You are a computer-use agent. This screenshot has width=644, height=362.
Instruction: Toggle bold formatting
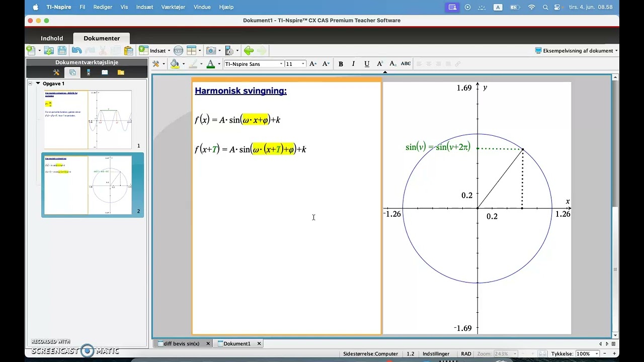click(x=341, y=64)
